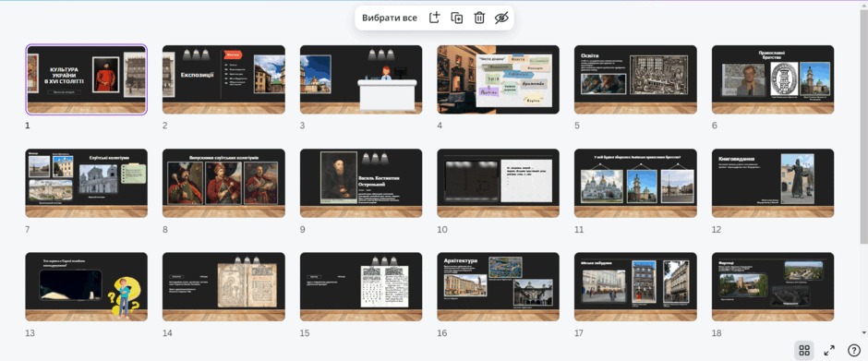Click scrollbar down arrow at bottom right

point(863,332)
